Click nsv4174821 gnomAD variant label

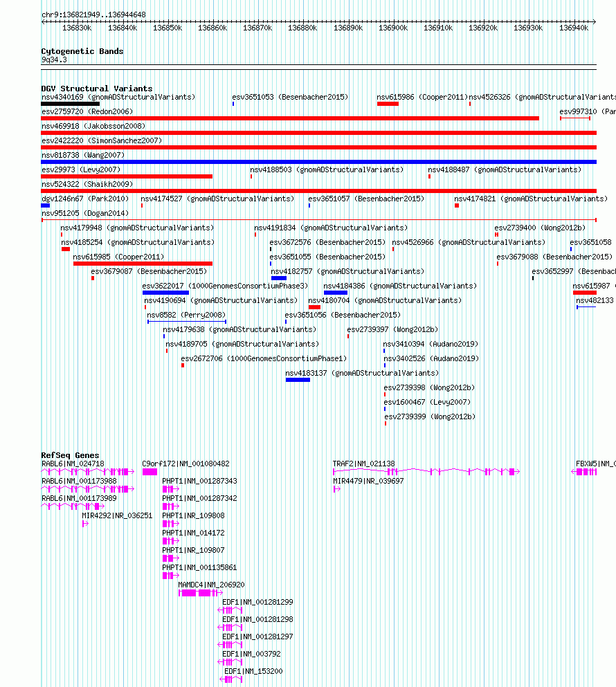tap(531, 199)
